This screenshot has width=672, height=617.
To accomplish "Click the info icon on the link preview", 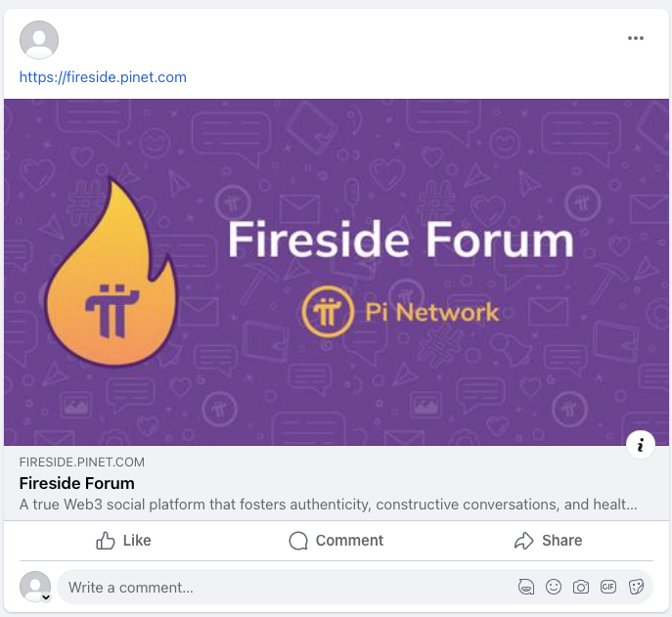I will 641,446.
